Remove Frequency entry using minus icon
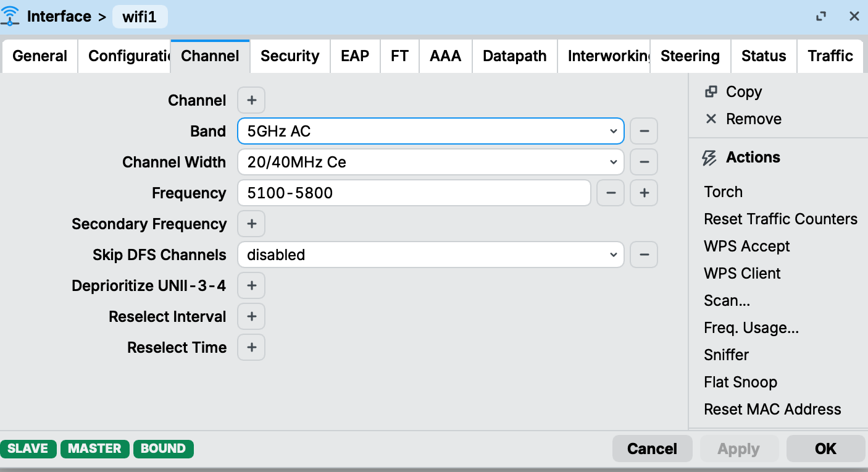The width and height of the screenshot is (868, 472). (611, 193)
